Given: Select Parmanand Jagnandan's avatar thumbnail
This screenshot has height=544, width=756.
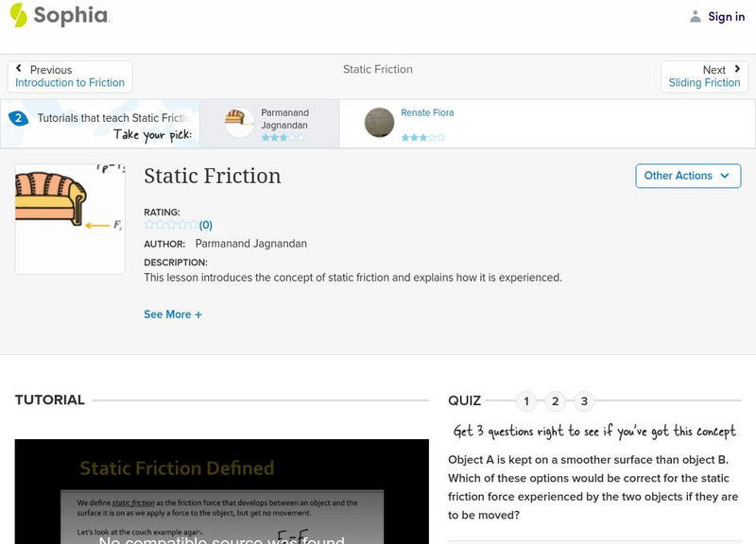Looking at the screenshot, I should pyautogui.click(x=238, y=122).
